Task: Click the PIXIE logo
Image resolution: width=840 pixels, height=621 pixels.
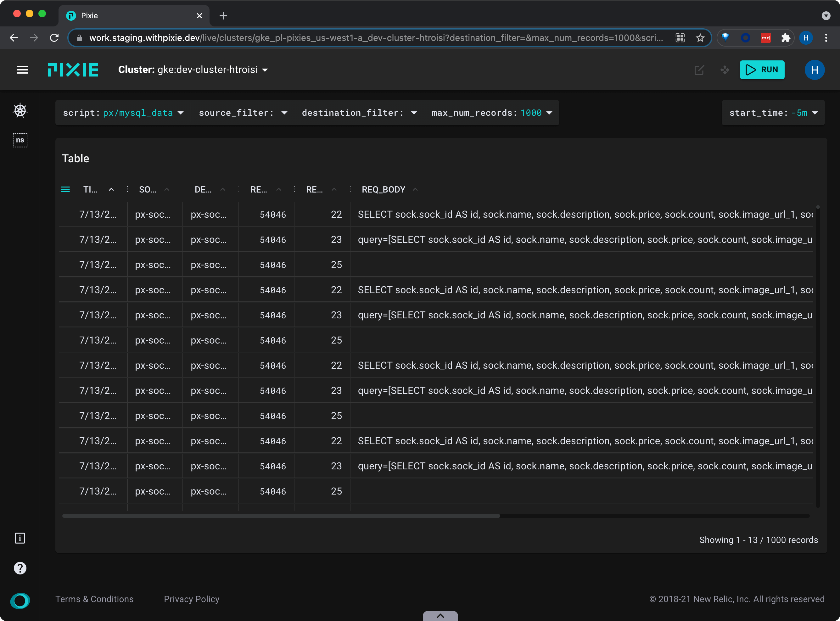Action: [x=73, y=70]
